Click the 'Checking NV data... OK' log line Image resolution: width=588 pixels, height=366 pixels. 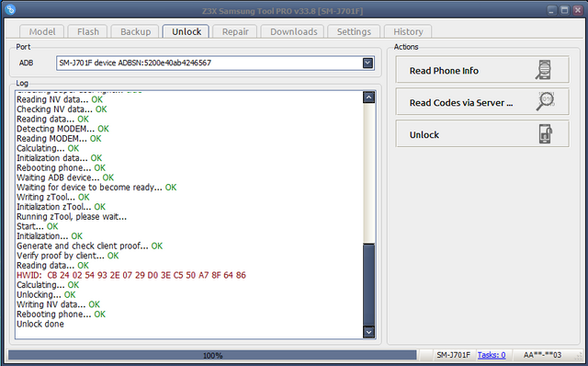(62, 109)
